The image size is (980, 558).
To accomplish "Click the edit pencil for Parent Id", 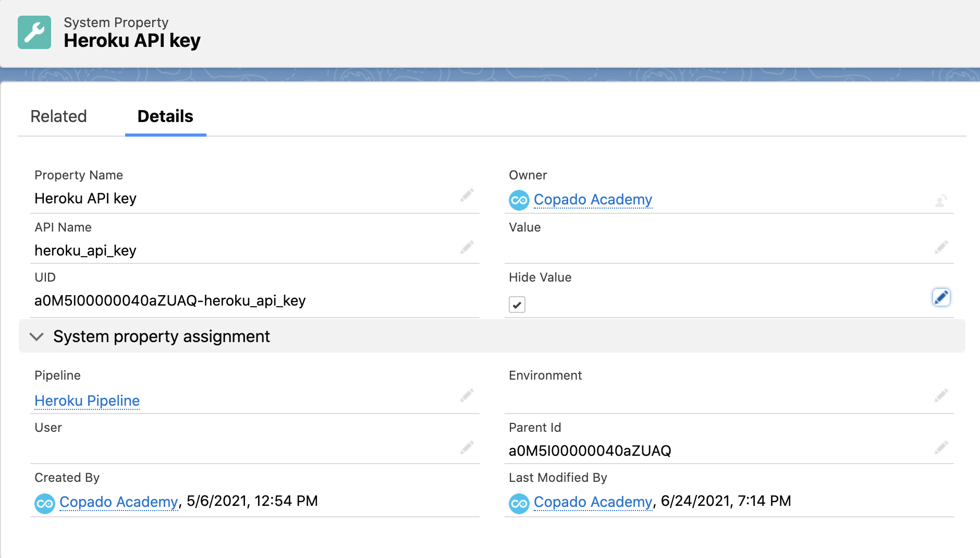I will coord(942,447).
